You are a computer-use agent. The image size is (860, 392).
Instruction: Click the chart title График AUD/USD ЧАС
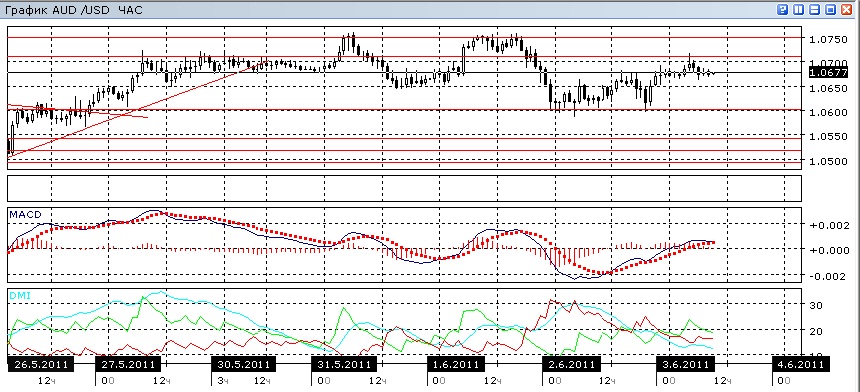73,10
